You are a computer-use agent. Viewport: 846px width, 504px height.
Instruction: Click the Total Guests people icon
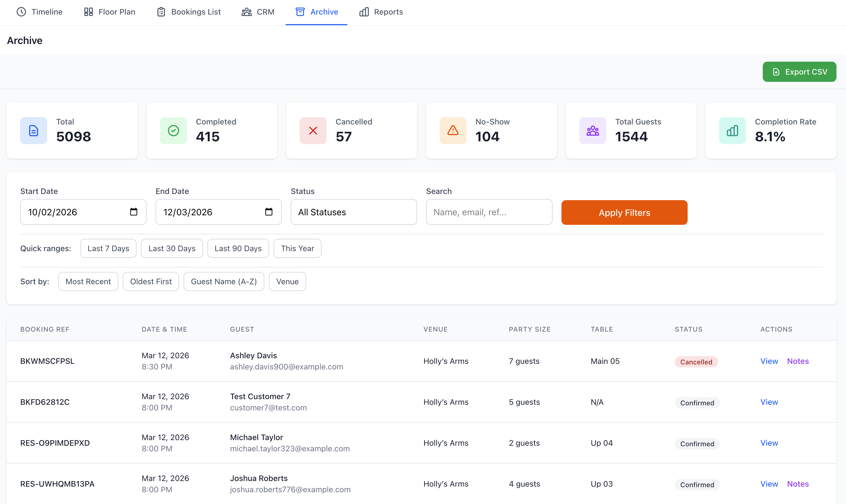(x=593, y=130)
